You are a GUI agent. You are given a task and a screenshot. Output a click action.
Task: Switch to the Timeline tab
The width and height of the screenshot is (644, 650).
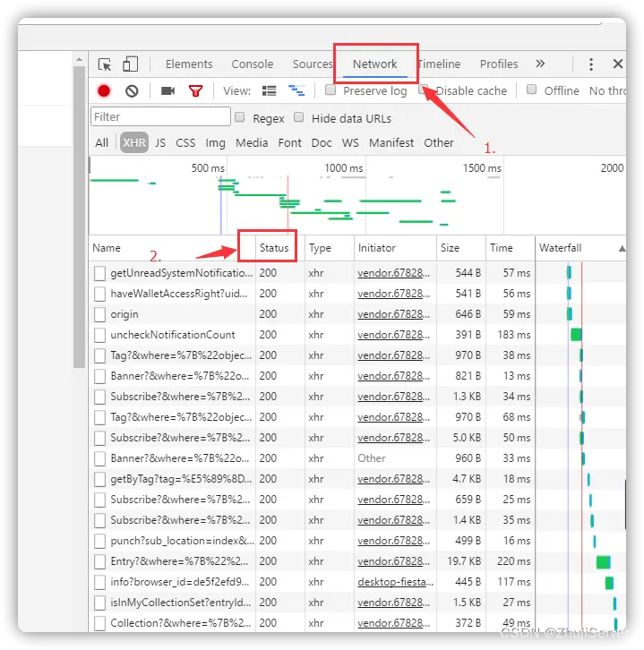click(x=440, y=64)
